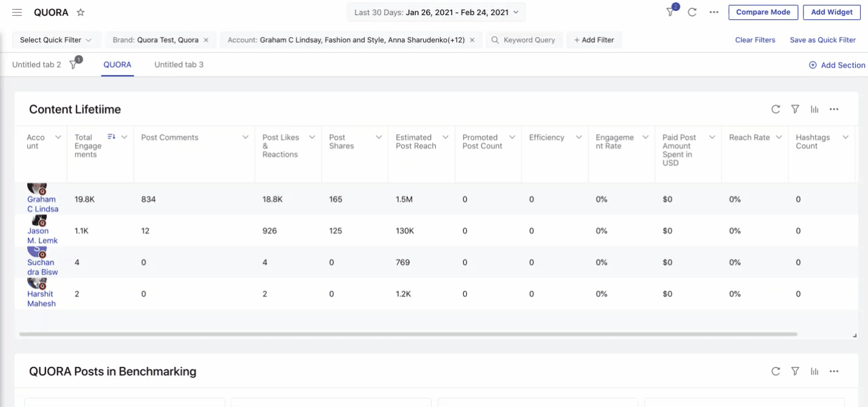Screen dimensions: 868x407
Task: Click Add Section button
Action: (x=837, y=65)
